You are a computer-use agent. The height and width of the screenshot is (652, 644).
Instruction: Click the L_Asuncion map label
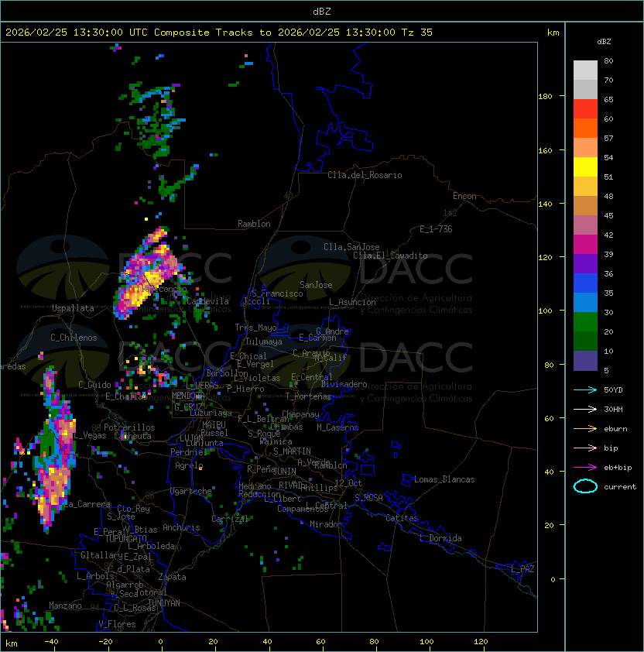[352, 302]
